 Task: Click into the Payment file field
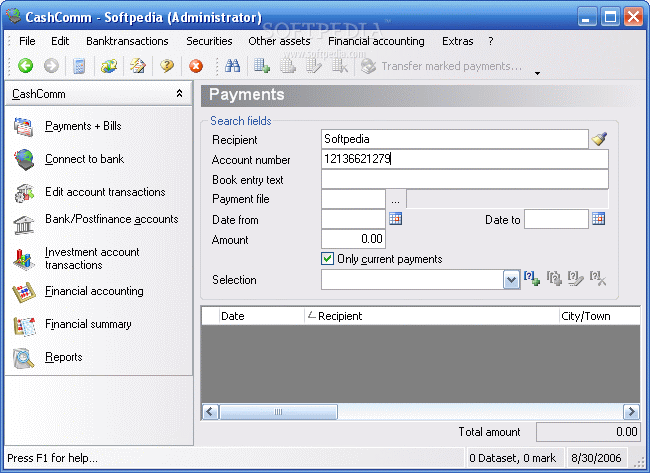(353, 199)
